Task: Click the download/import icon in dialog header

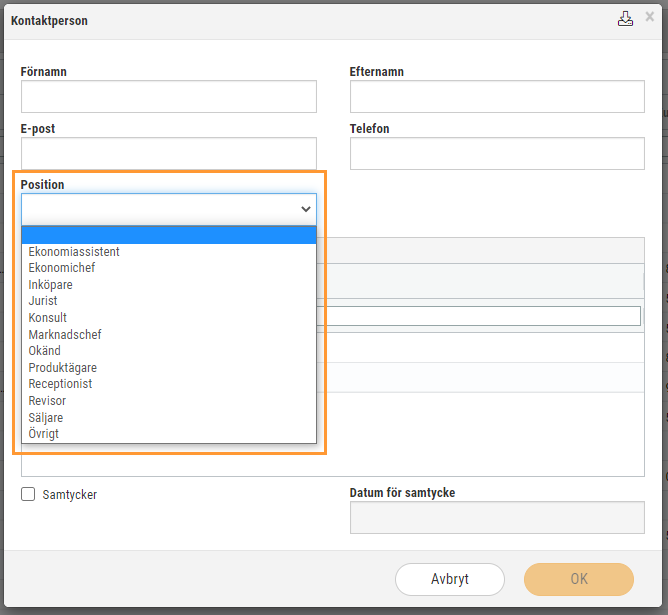Action: (x=625, y=19)
